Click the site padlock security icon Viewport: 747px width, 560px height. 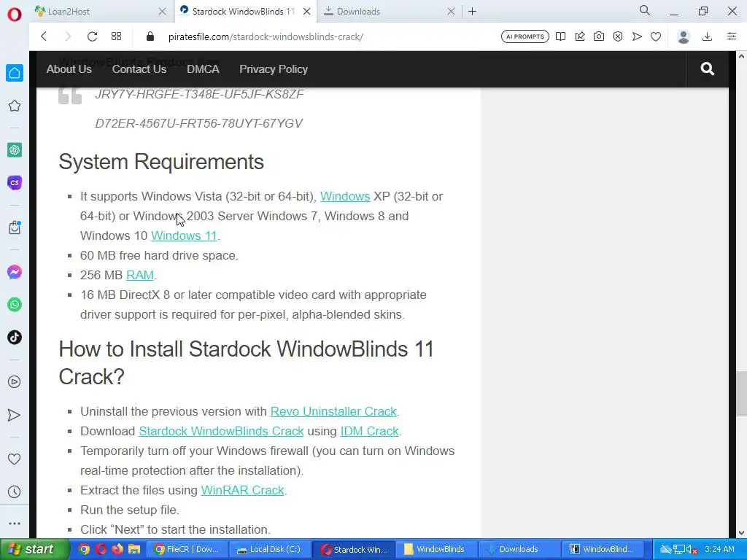point(150,36)
